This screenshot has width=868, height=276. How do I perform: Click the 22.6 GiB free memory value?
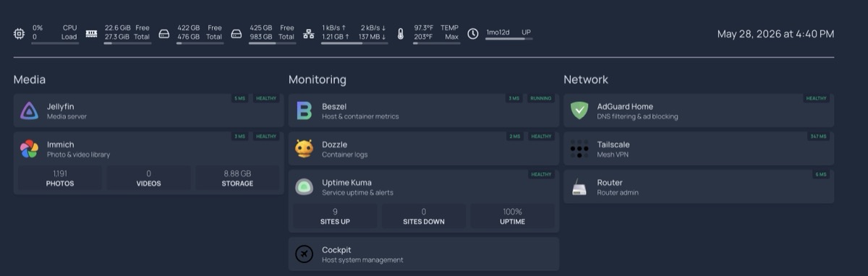coord(117,28)
